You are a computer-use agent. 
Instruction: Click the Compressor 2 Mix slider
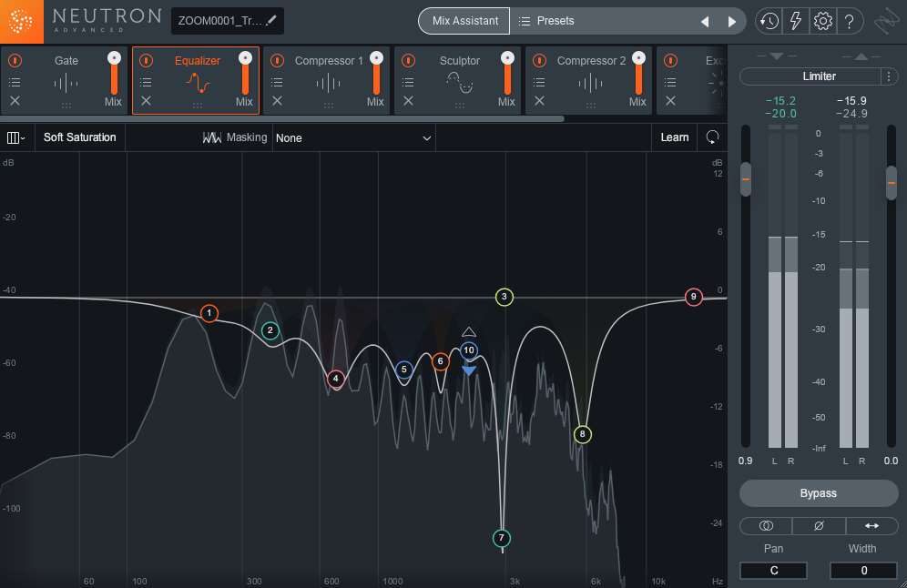[x=638, y=74]
